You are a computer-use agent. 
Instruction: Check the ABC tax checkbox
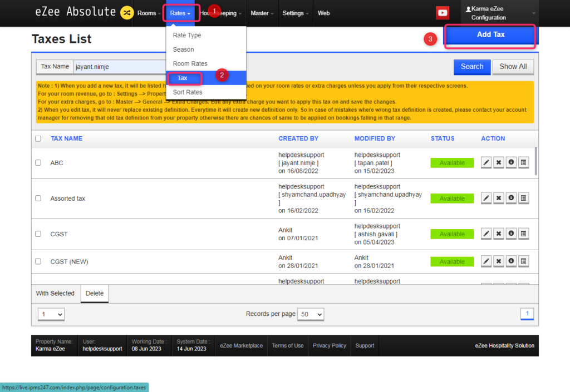coord(38,162)
